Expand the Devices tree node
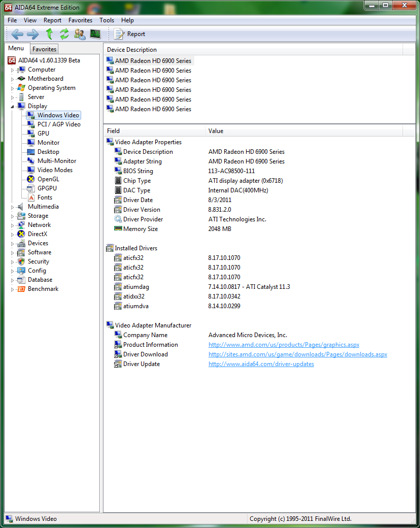Image resolution: width=420 pixels, height=528 pixels. pos(13,244)
